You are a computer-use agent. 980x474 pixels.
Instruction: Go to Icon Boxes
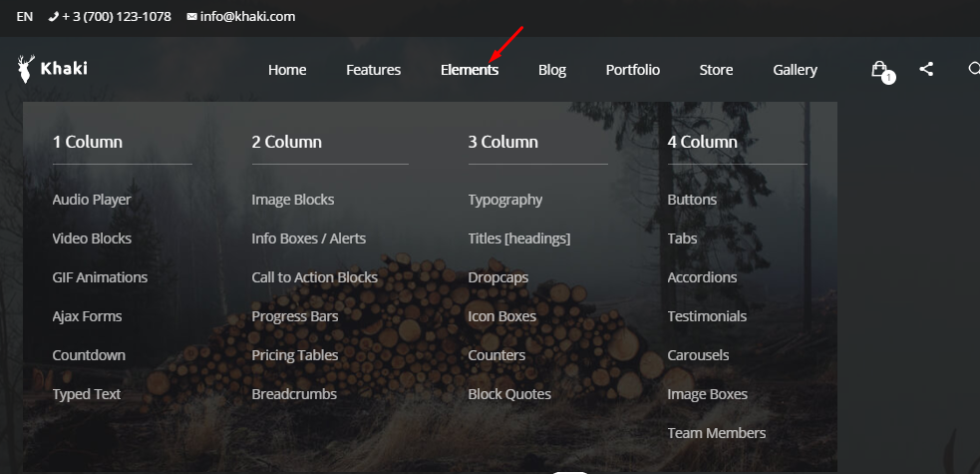[501, 316]
